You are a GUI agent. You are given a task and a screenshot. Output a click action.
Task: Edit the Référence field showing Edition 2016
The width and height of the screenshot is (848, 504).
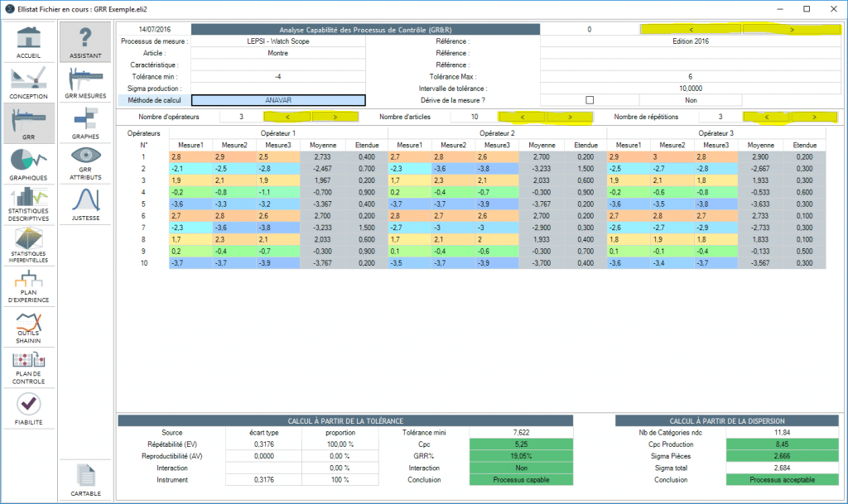click(691, 41)
